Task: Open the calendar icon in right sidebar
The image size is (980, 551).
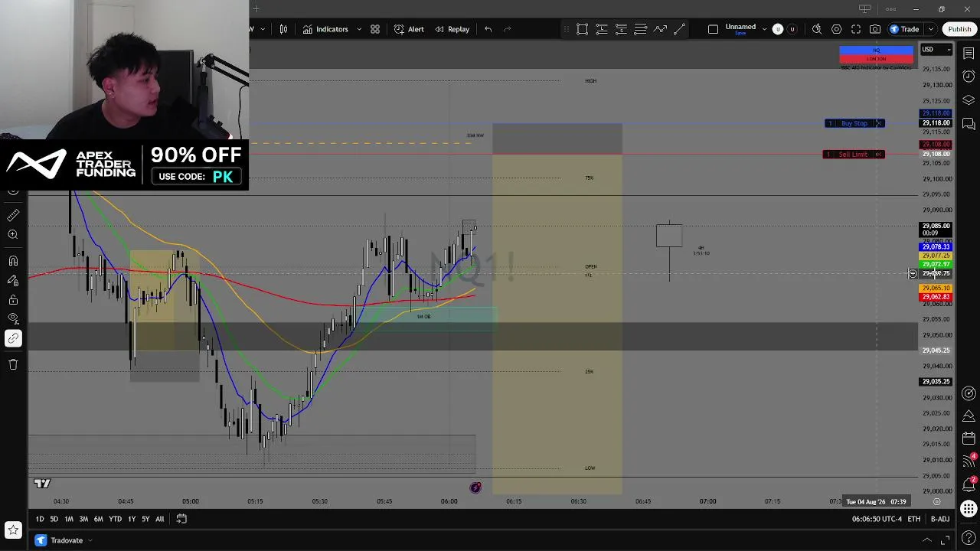Action: 969,439
